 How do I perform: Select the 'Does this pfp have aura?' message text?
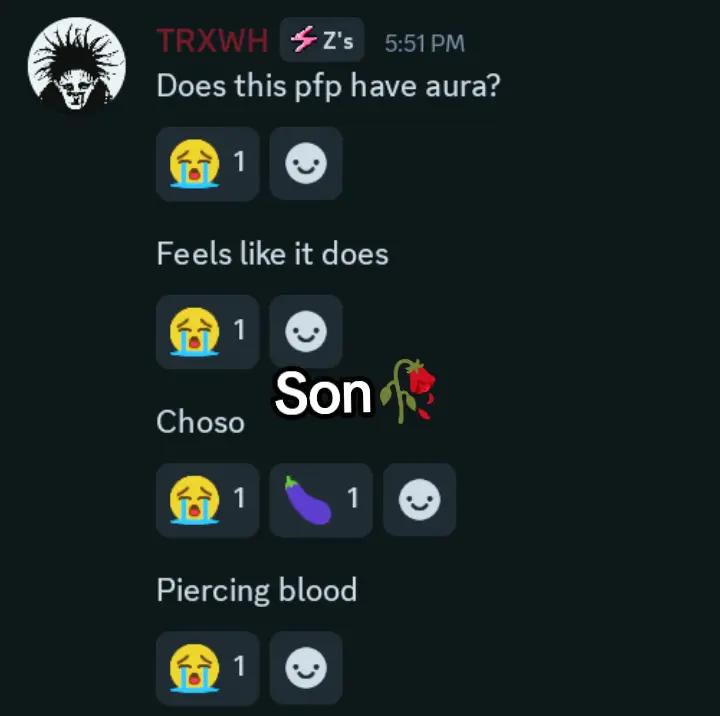coord(328,86)
